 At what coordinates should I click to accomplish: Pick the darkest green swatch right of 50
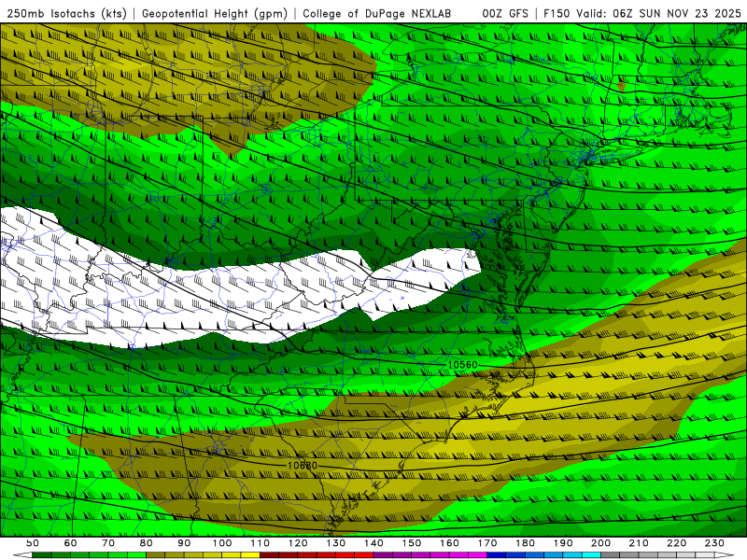tap(41, 555)
